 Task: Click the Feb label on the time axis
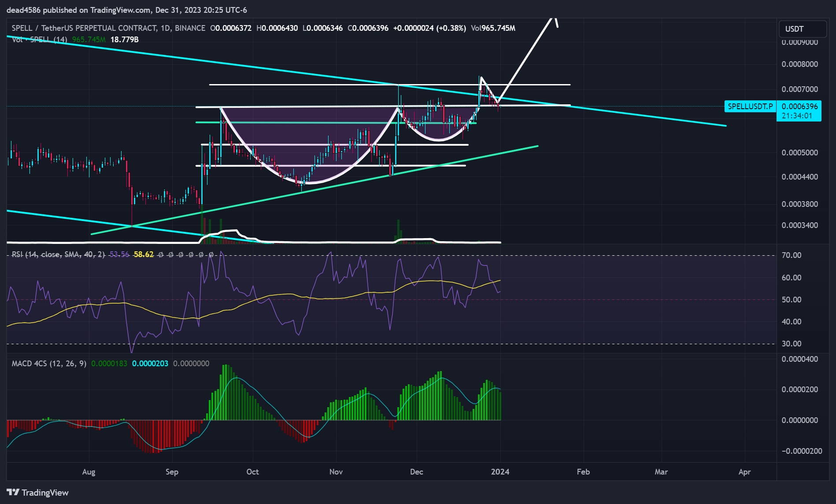(583, 472)
